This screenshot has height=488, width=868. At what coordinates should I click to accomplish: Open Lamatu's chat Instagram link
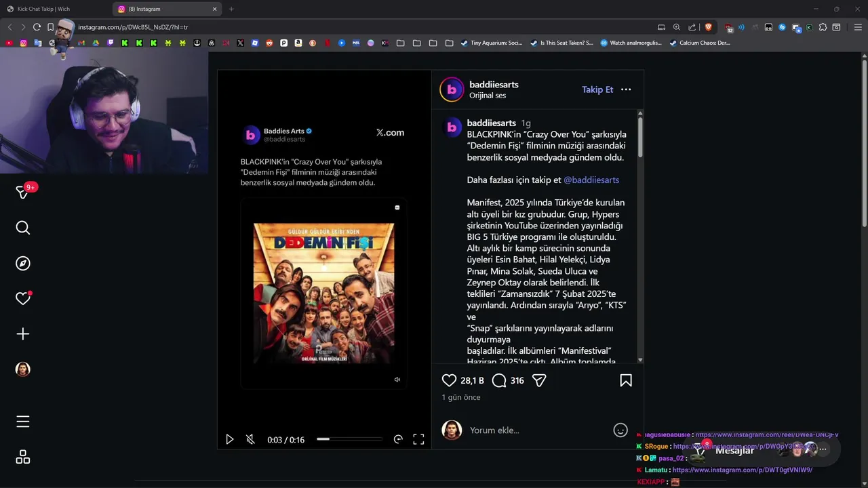click(742, 470)
